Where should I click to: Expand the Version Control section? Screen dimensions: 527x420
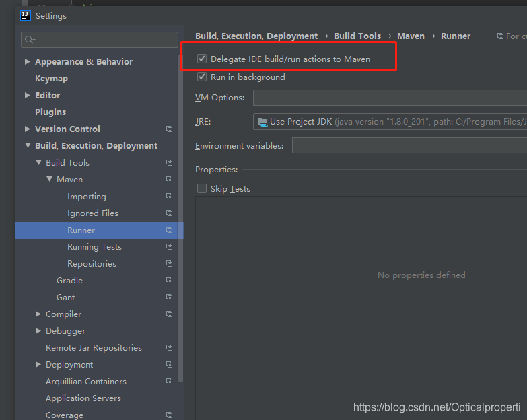(28, 129)
